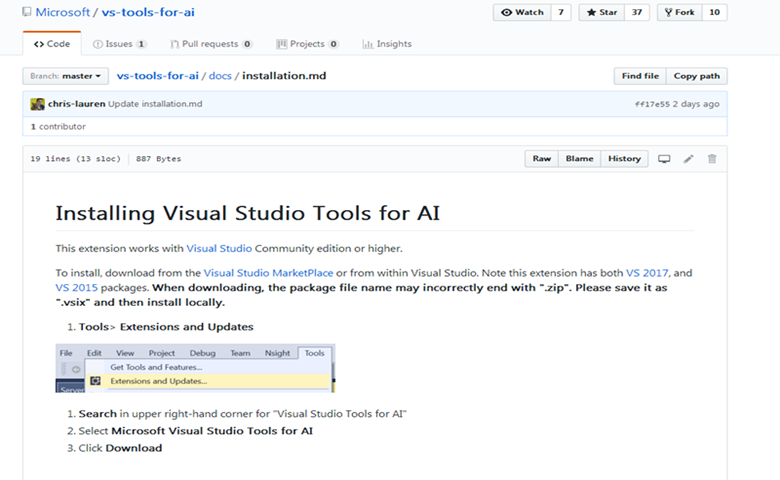The width and height of the screenshot is (780, 480).
Task: View the 37 stargazers count
Action: point(637,12)
